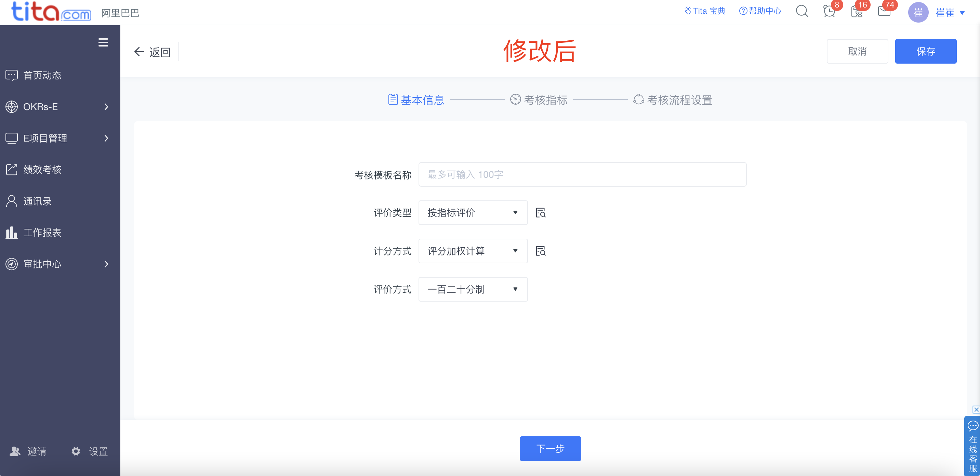Open reminders clock icon with badge 8
The width and height of the screenshot is (980, 476).
click(829, 11)
